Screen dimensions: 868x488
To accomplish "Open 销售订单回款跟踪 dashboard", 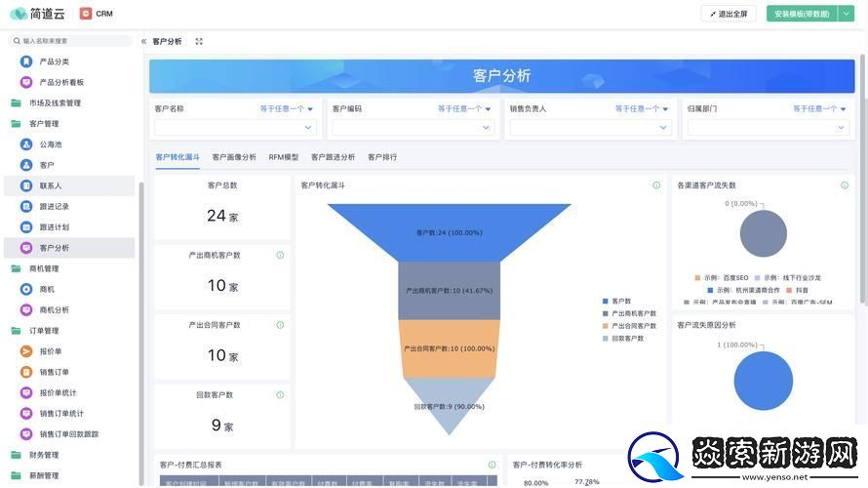I will coord(68,433).
